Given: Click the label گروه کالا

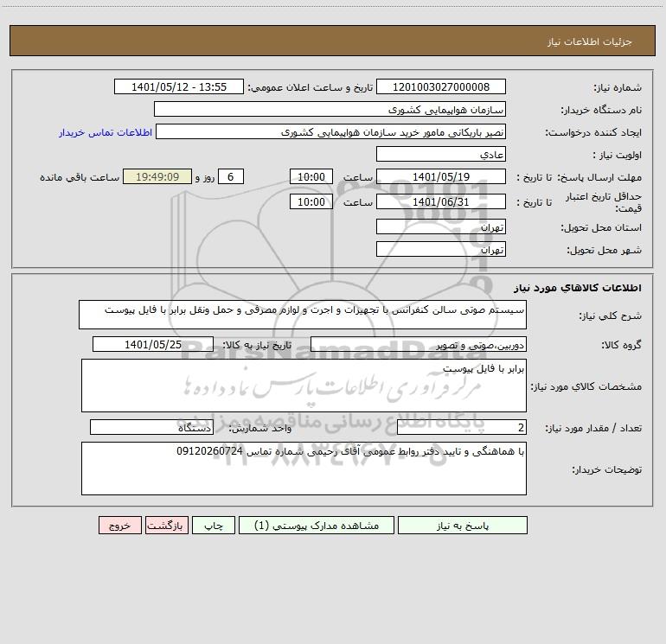Looking at the screenshot, I should [621, 345].
